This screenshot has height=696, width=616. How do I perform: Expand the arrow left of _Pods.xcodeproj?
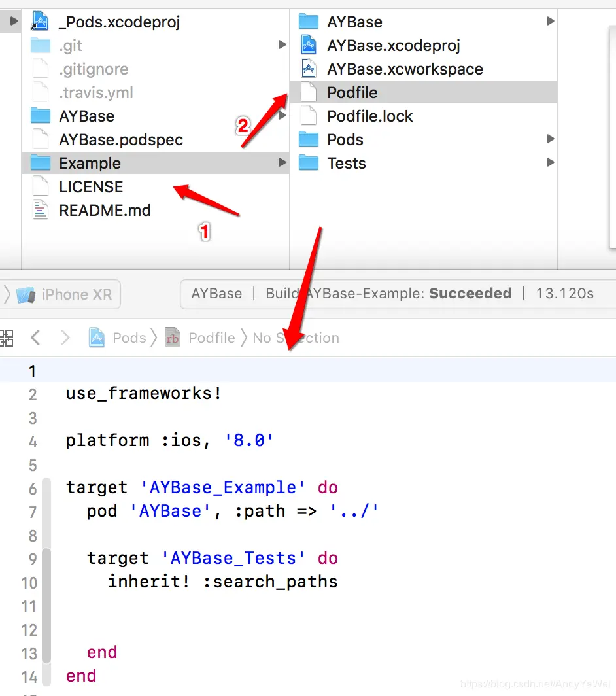tap(14, 21)
